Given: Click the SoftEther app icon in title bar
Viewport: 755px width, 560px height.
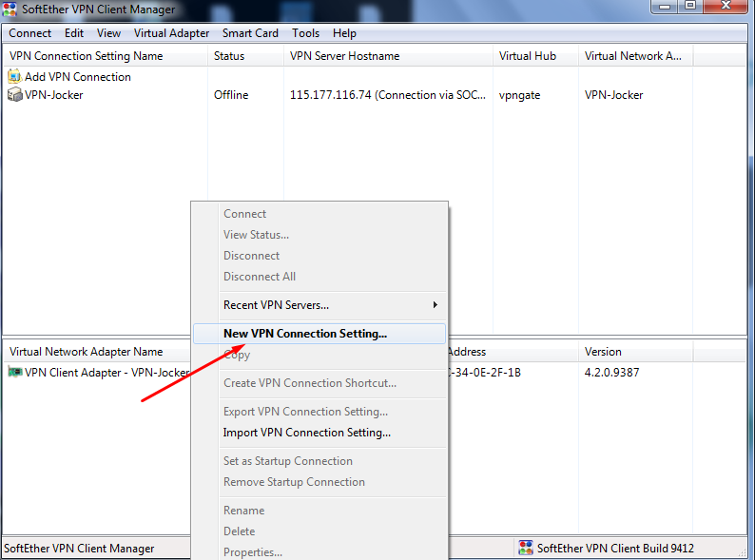Looking at the screenshot, I should (10, 10).
